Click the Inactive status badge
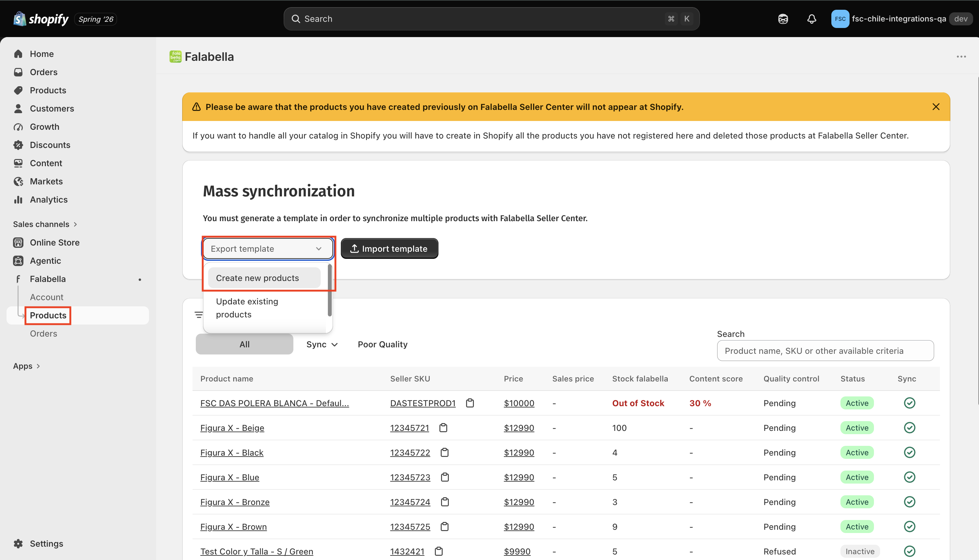The height and width of the screenshot is (560, 979). pyautogui.click(x=860, y=551)
